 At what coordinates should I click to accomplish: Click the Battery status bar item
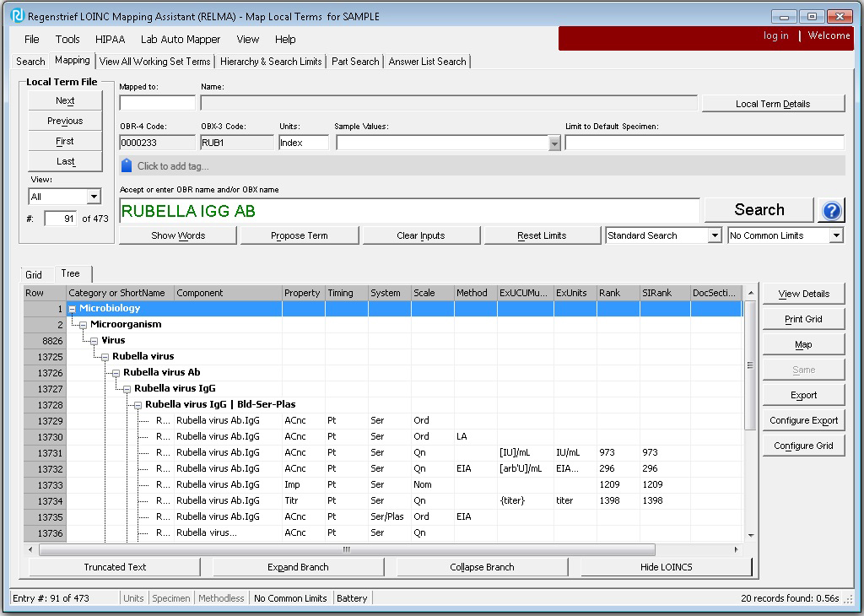(x=352, y=598)
